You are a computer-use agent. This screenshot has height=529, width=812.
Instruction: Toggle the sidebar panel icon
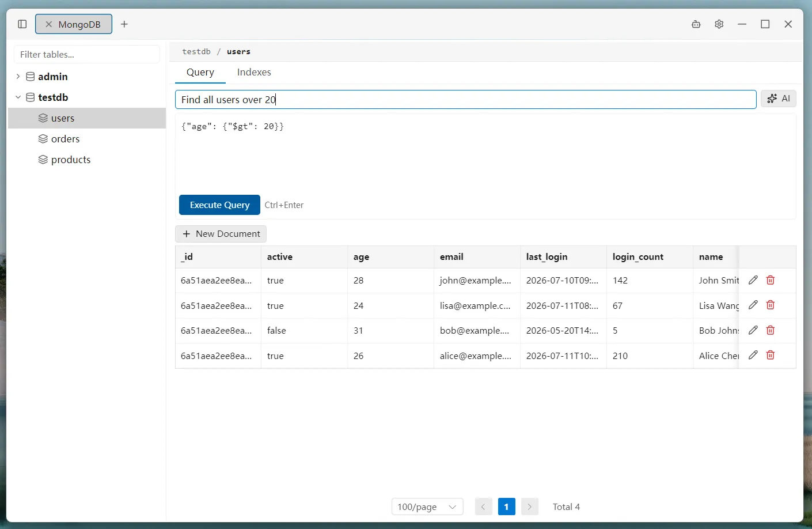coord(22,24)
